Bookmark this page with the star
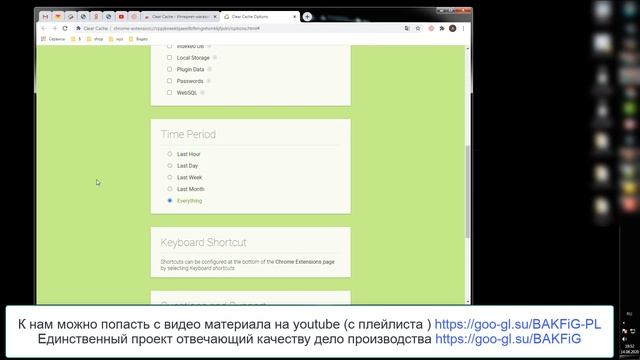 pyautogui.click(x=418, y=28)
